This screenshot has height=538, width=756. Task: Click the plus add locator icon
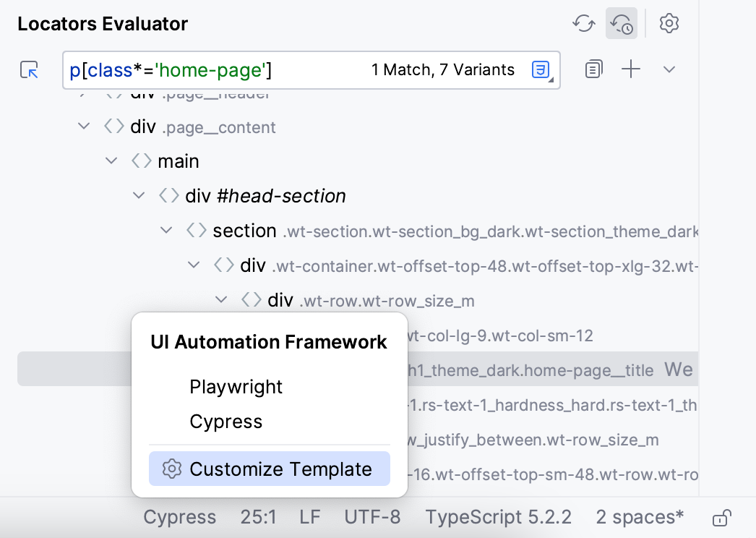[x=632, y=70]
